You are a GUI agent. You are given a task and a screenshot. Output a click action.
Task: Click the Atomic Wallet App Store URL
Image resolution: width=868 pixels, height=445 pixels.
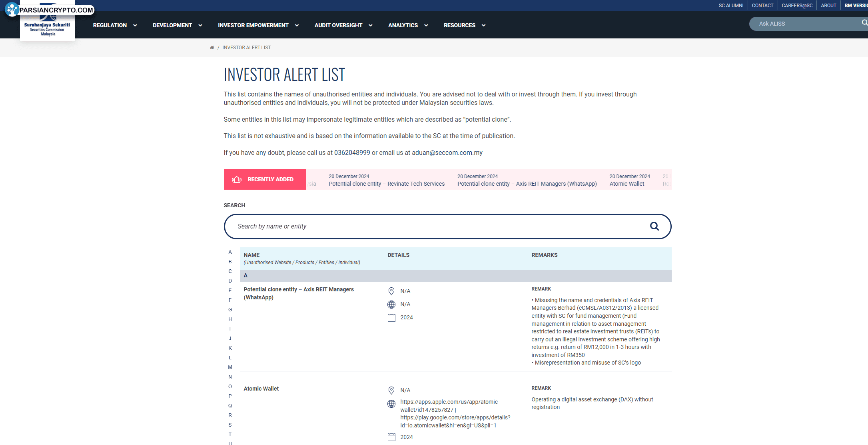tap(450, 406)
